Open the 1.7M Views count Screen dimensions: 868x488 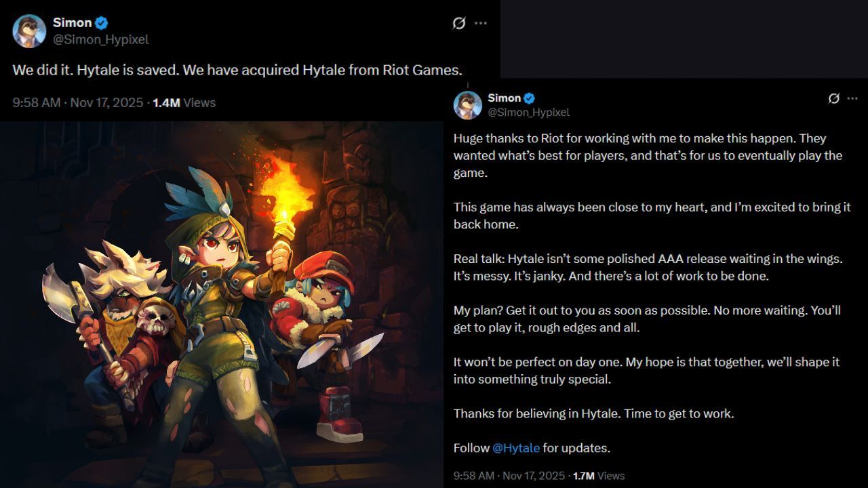[598, 476]
